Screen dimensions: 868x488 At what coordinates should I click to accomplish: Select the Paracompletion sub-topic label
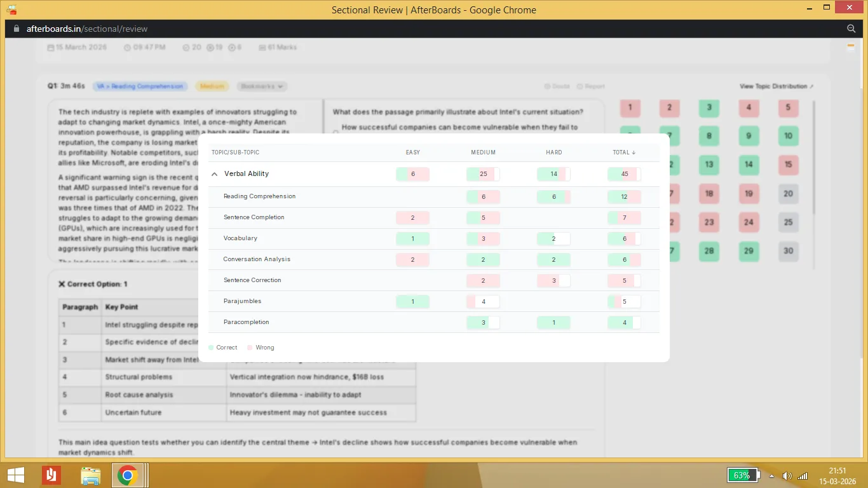(247, 322)
